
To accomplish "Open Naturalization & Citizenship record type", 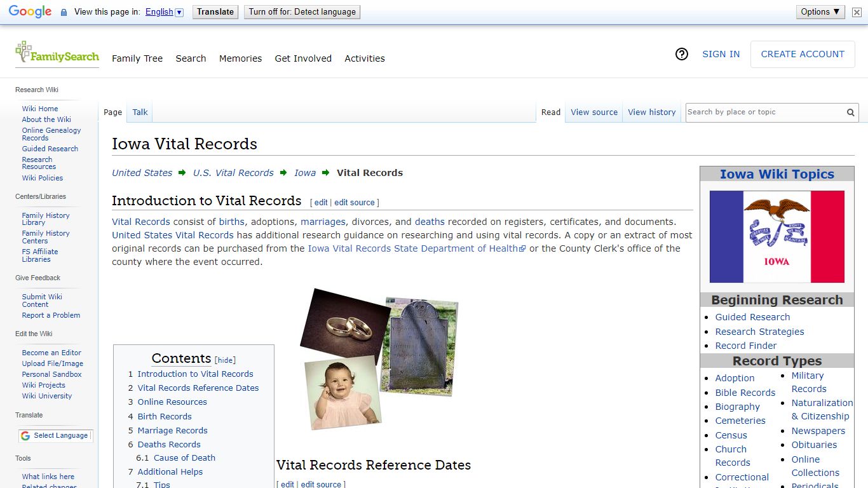I will click(x=822, y=409).
